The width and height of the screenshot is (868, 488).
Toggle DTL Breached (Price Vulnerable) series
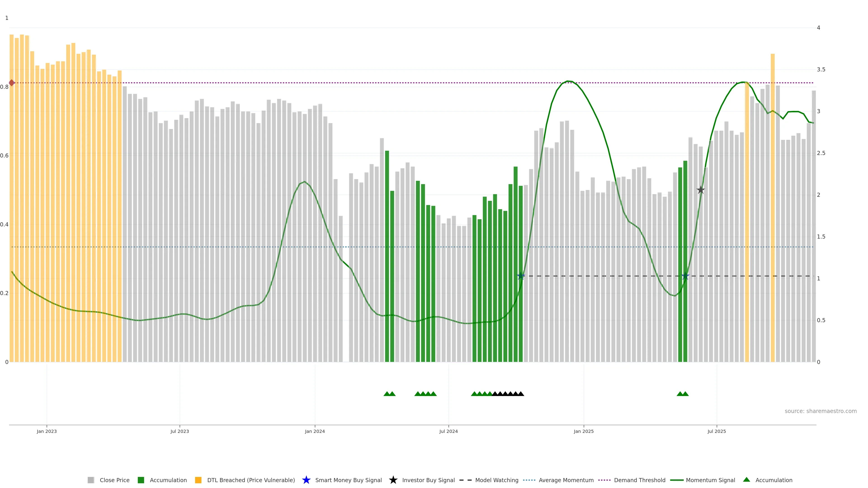pos(251,480)
